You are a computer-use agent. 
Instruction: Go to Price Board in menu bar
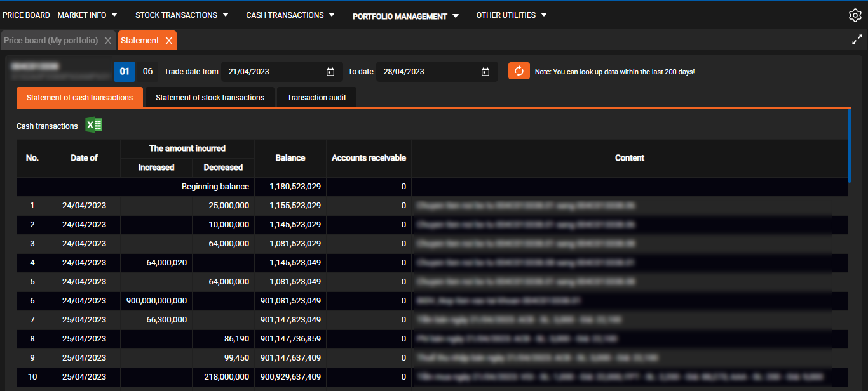pyautogui.click(x=27, y=15)
